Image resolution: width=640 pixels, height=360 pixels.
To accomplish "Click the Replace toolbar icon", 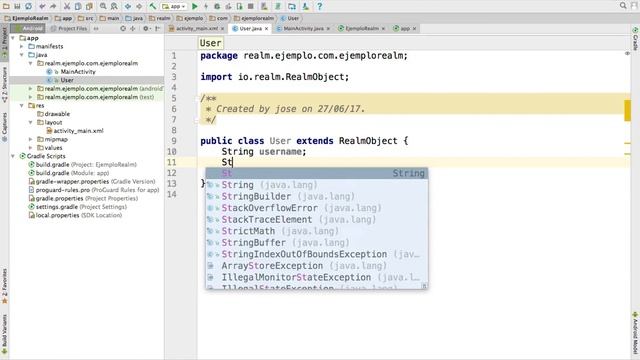I will pos(114,6).
